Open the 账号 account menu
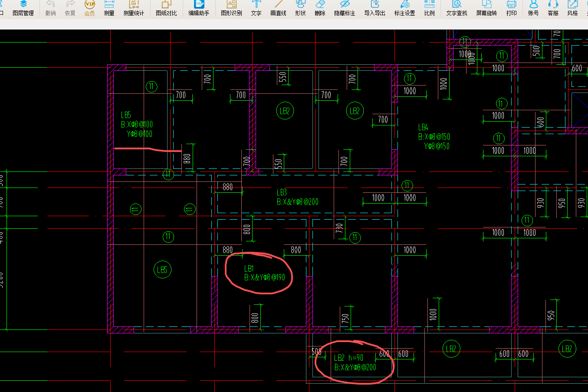 533,8
